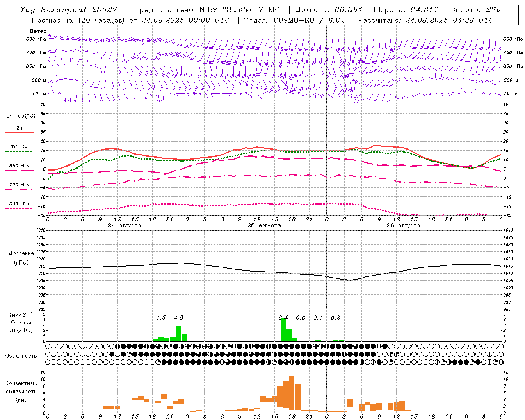Image resolution: width=525 pixels, height=420 pixels.
Task: Click the 500 м wind level label on left axis
Action: point(39,80)
